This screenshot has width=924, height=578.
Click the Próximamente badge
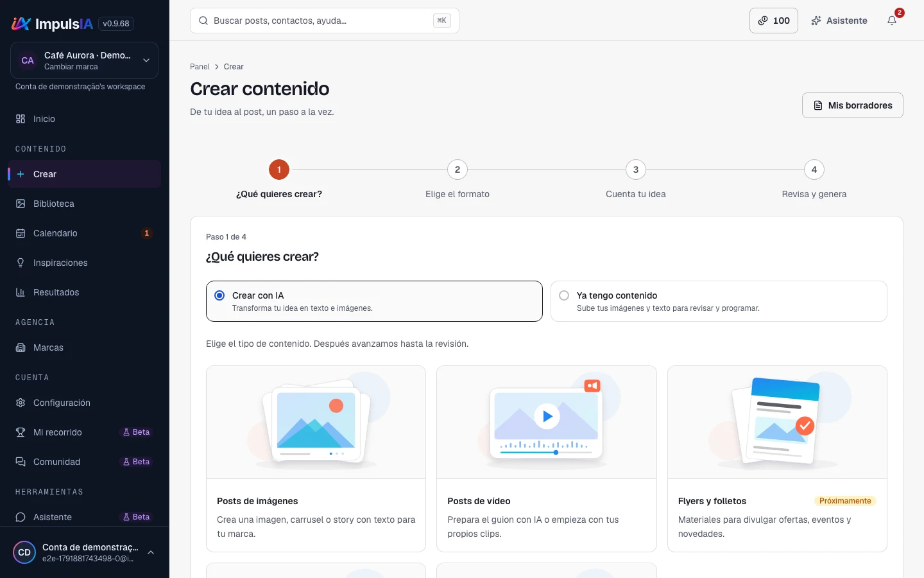[845, 501]
